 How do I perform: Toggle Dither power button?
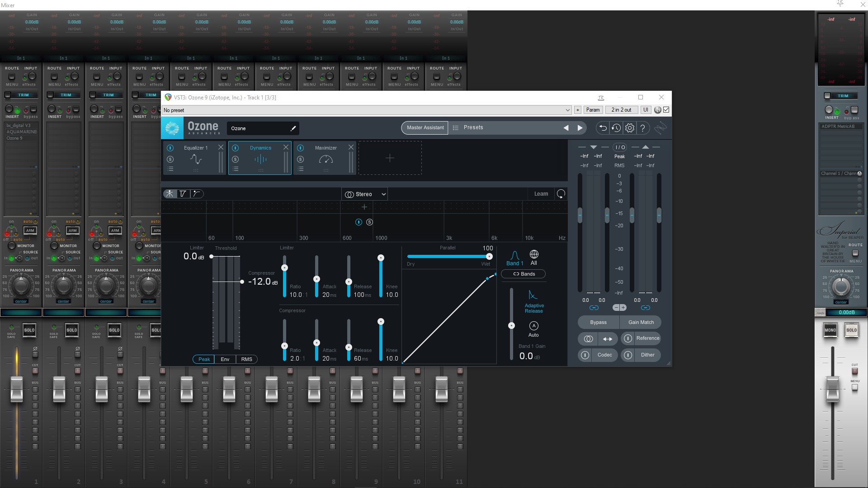pos(628,355)
